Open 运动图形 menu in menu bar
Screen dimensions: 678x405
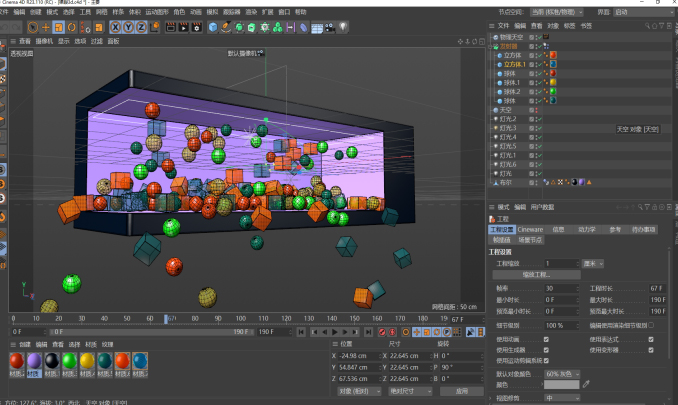pos(157,12)
